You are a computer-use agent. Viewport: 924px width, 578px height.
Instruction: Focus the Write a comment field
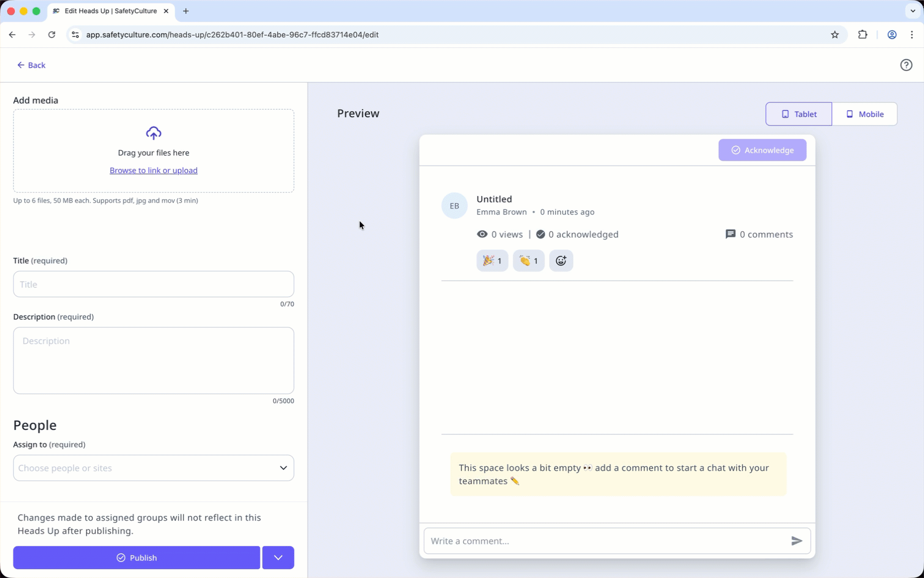[x=605, y=541]
